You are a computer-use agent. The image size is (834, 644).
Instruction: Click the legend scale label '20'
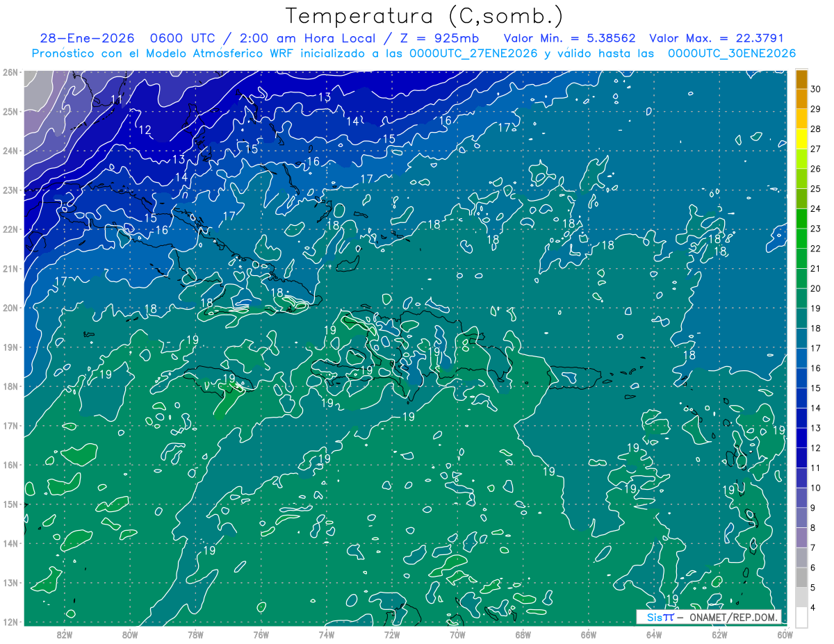tap(816, 289)
